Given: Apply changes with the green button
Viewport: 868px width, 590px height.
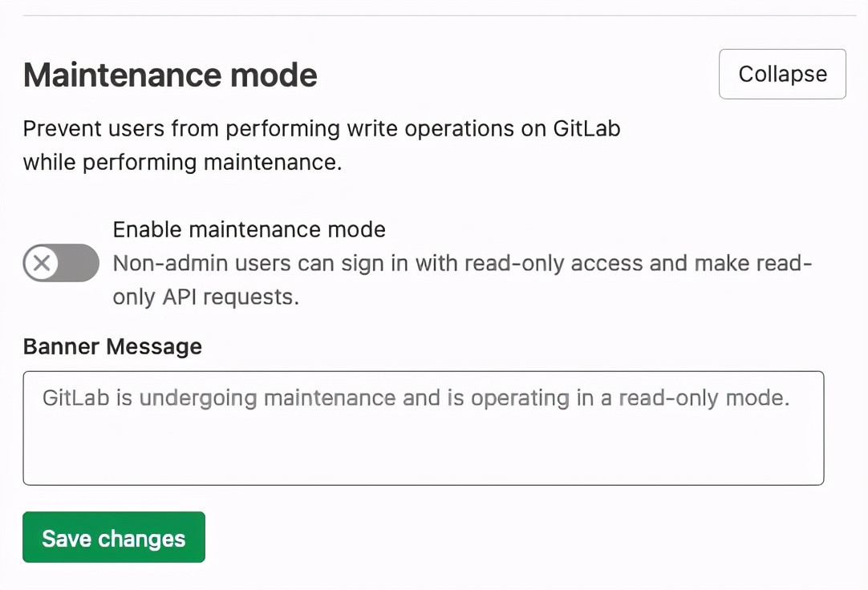Looking at the screenshot, I should tap(113, 537).
